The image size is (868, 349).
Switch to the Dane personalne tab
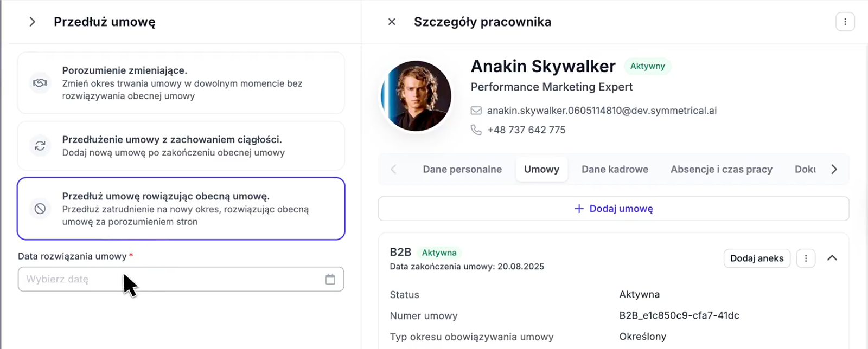click(462, 170)
